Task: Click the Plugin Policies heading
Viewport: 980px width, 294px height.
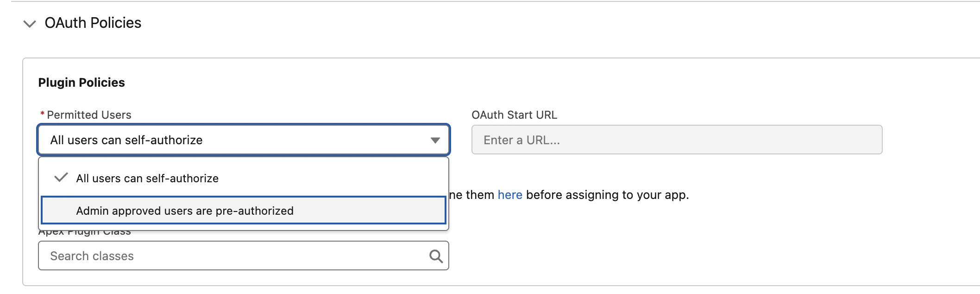Action: tap(82, 83)
